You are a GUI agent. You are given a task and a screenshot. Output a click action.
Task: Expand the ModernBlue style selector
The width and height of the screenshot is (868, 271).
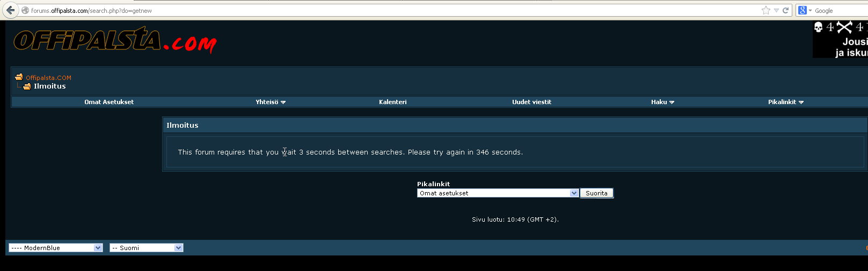[x=55, y=248]
